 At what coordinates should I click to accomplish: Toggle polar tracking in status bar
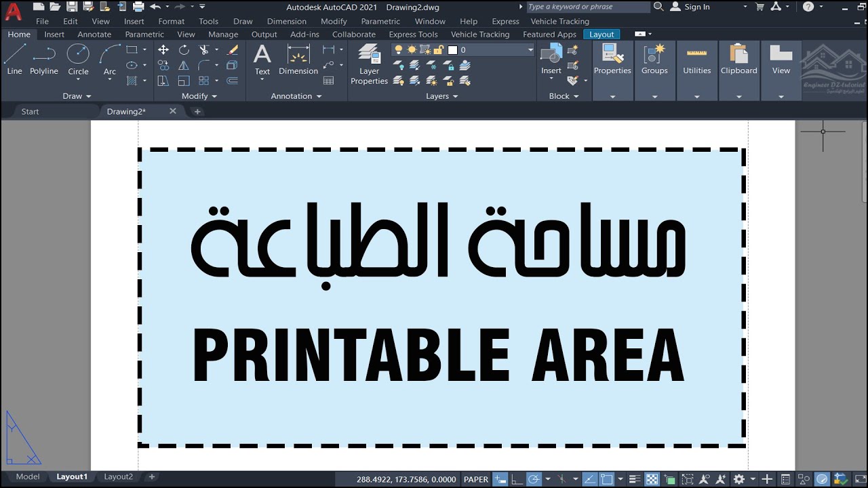point(534,479)
